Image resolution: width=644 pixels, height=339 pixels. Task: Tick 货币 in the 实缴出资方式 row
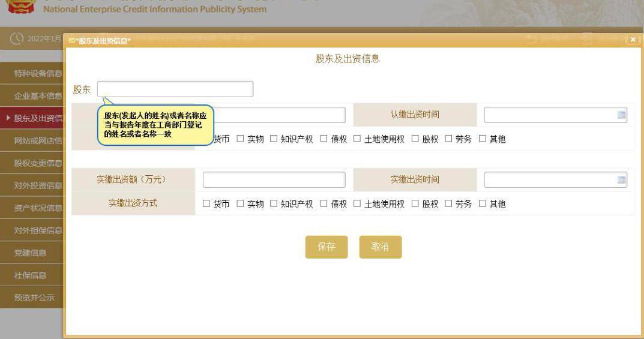coord(206,203)
